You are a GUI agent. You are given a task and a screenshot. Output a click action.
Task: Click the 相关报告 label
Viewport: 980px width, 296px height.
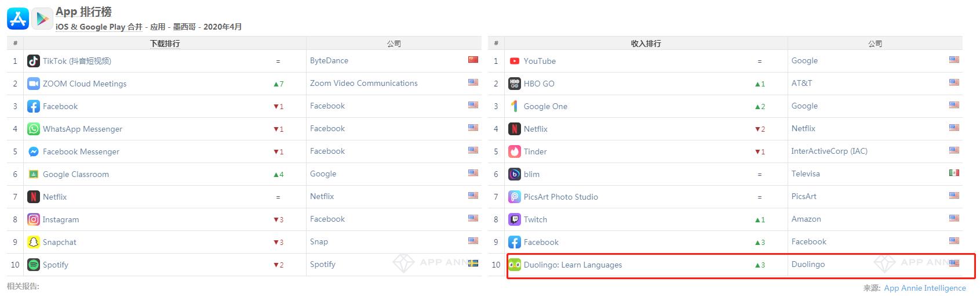(x=23, y=286)
